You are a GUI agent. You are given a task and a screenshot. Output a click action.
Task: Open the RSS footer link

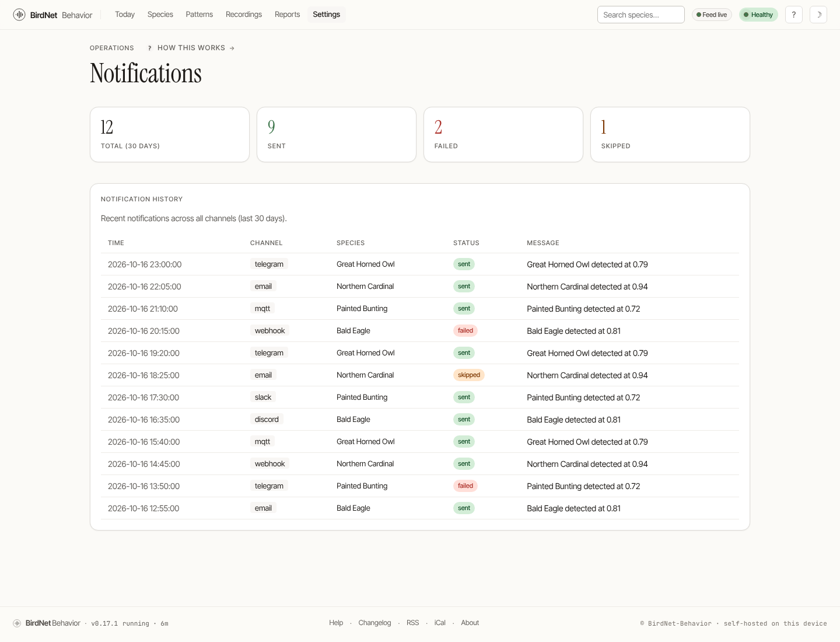tap(413, 623)
